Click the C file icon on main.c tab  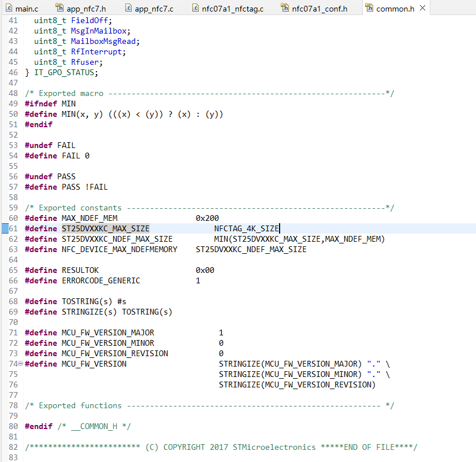[9, 8]
